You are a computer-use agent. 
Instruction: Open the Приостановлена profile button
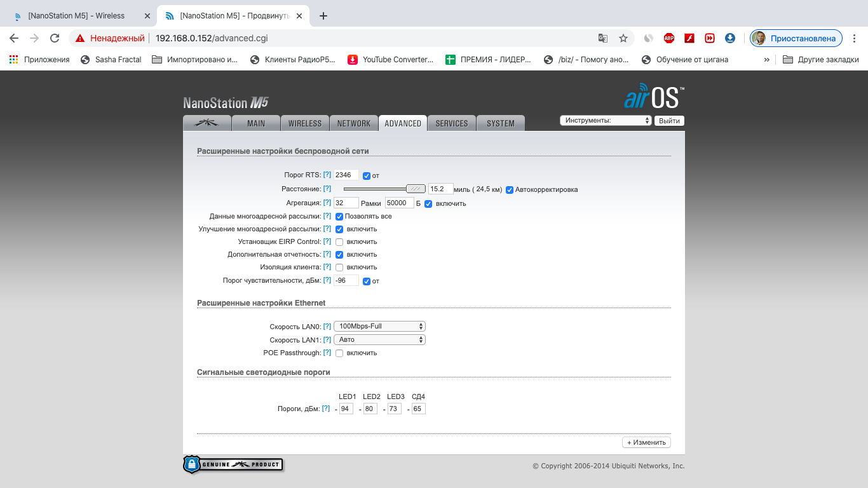[x=796, y=38]
